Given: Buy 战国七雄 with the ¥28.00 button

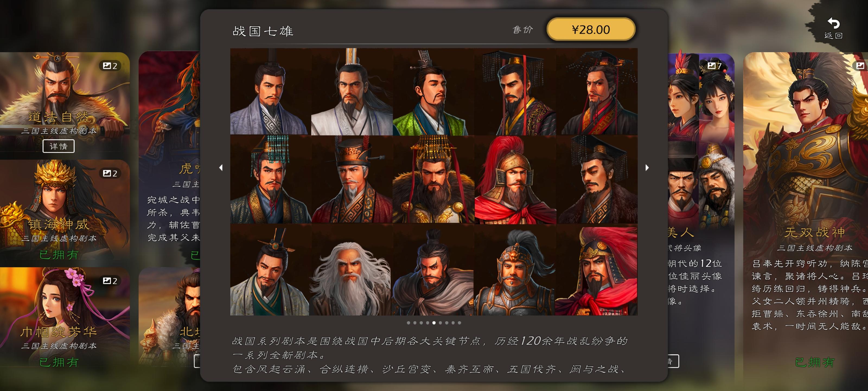Looking at the screenshot, I should 591,30.
